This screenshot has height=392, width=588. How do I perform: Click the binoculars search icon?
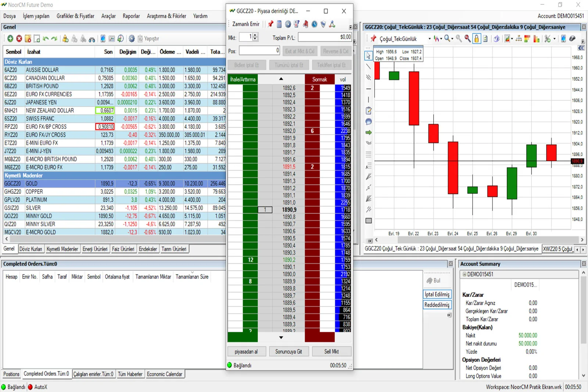point(92,39)
